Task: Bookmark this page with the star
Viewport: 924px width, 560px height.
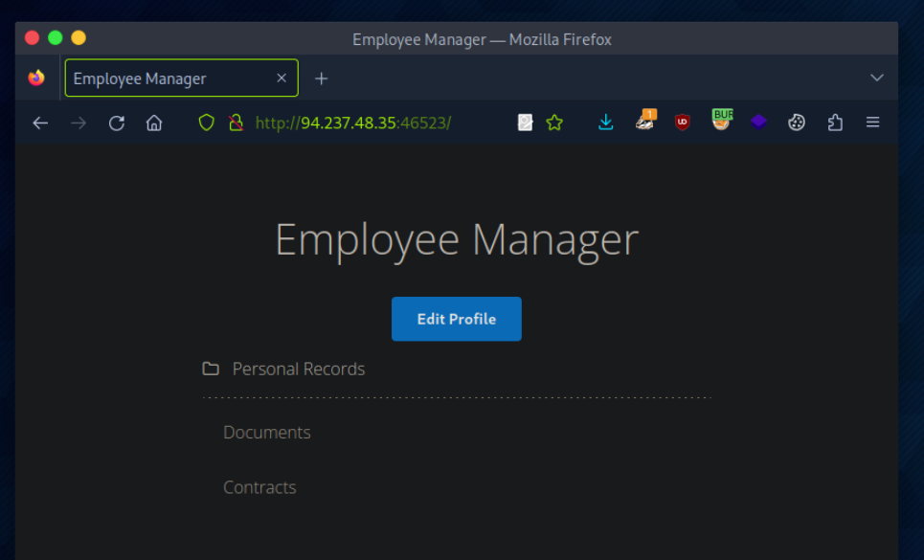Action: pyautogui.click(x=554, y=123)
